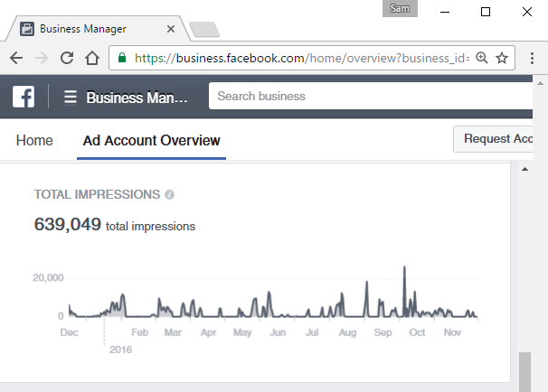Close the Business Manager browser tab

click(171, 29)
